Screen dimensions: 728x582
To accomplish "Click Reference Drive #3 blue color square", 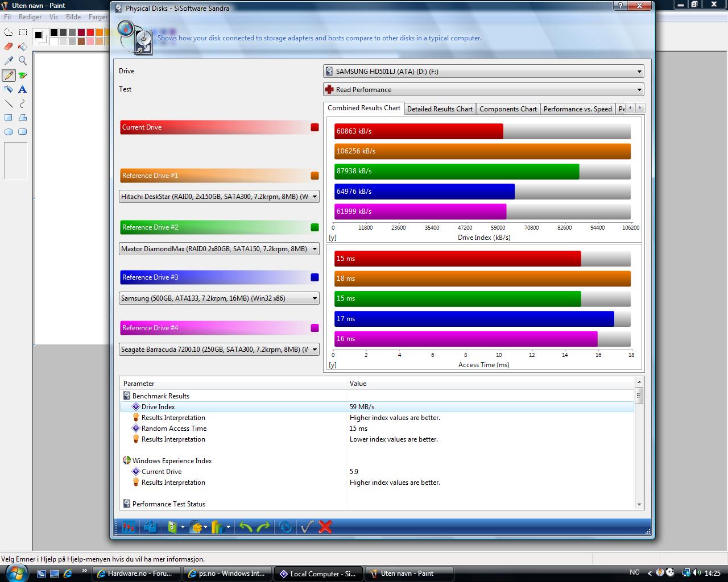I will 315,277.
